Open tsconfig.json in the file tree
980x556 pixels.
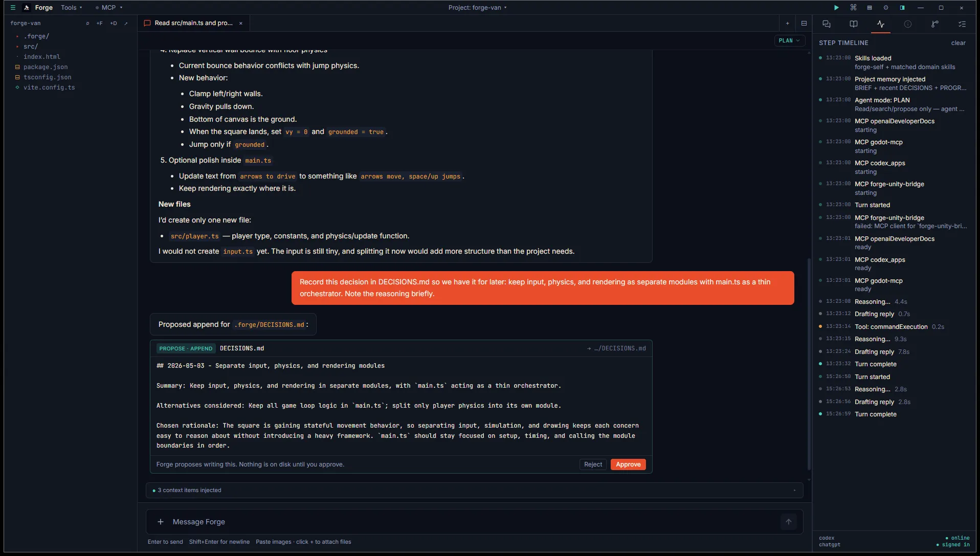pyautogui.click(x=47, y=77)
